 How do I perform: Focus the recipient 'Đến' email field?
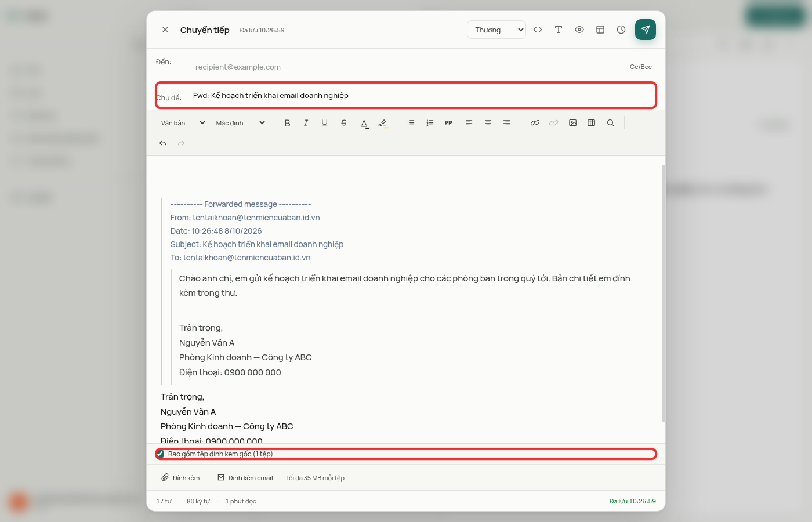tap(406, 67)
